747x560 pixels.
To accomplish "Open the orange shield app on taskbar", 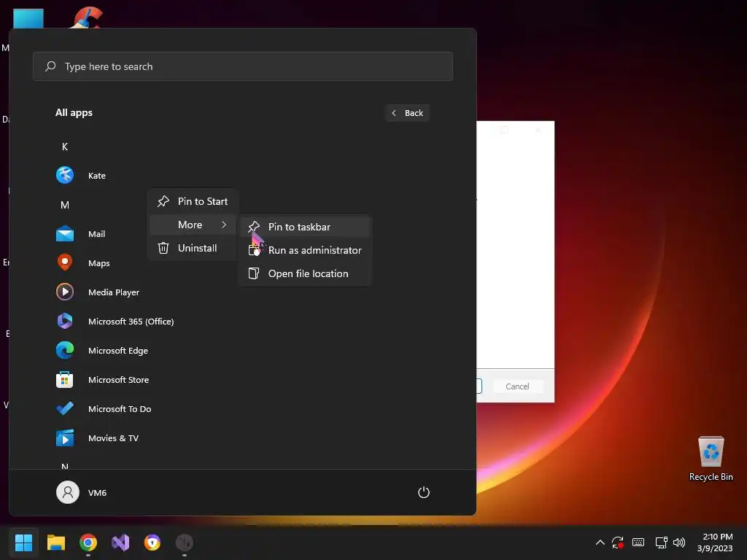I will coord(152,542).
